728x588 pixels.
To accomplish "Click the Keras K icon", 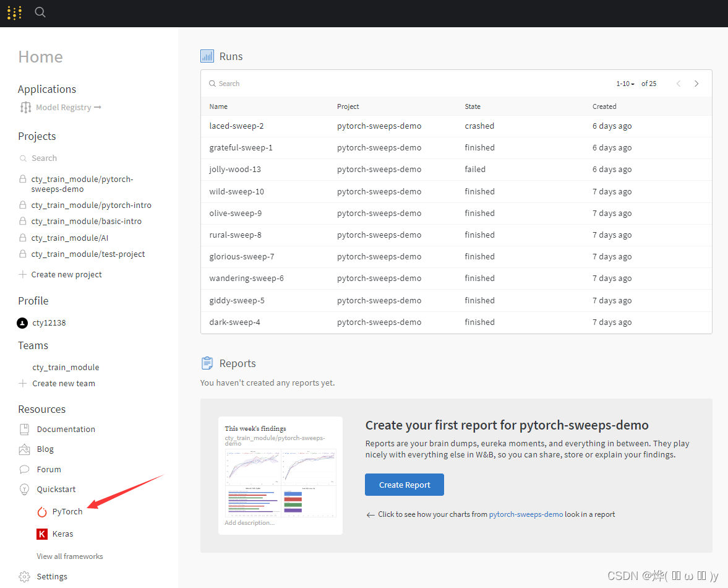I will tap(42, 534).
